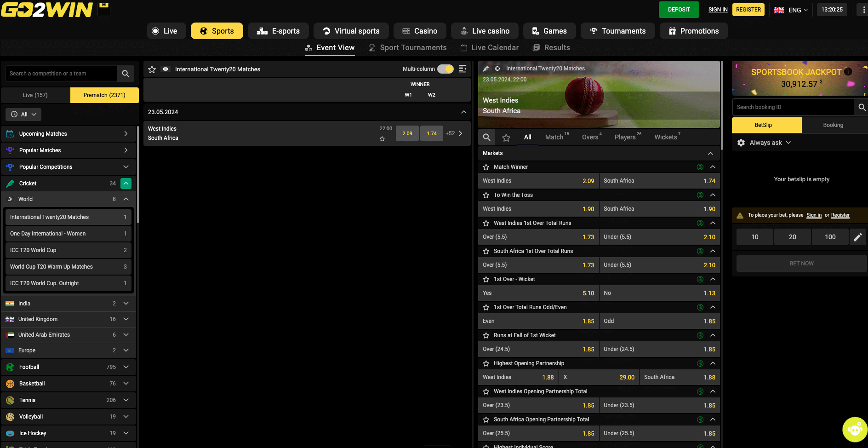Select W1 odds 2.09 in match row

point(407,133)
